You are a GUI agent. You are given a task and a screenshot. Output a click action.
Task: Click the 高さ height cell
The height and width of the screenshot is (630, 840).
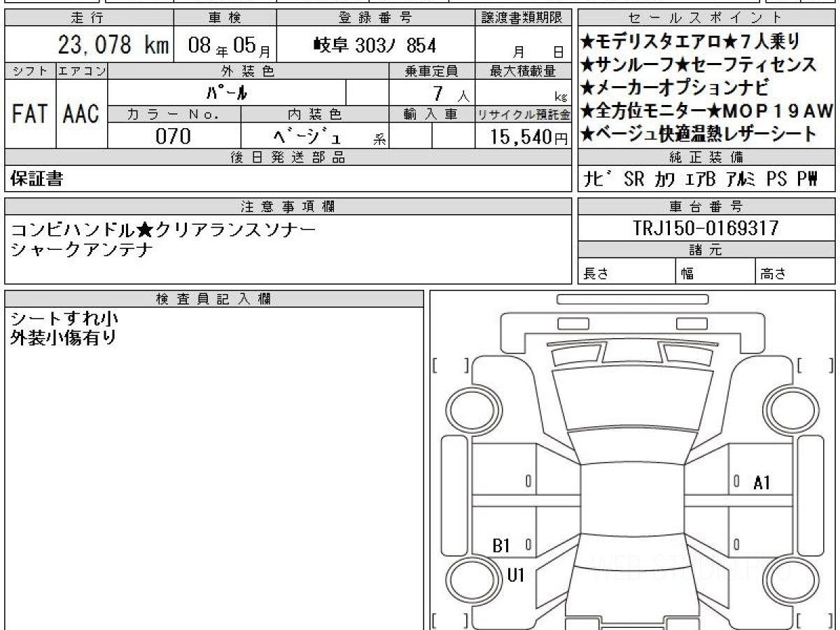[x=796, y=272]
